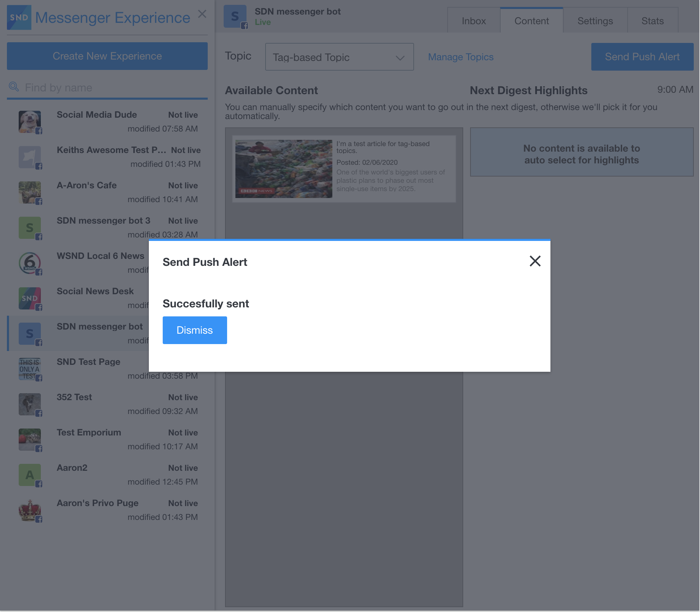The image size is (700, 612).
Task: Open A-Aron's Cafe avatar
Action: click(x=30, y=192)
